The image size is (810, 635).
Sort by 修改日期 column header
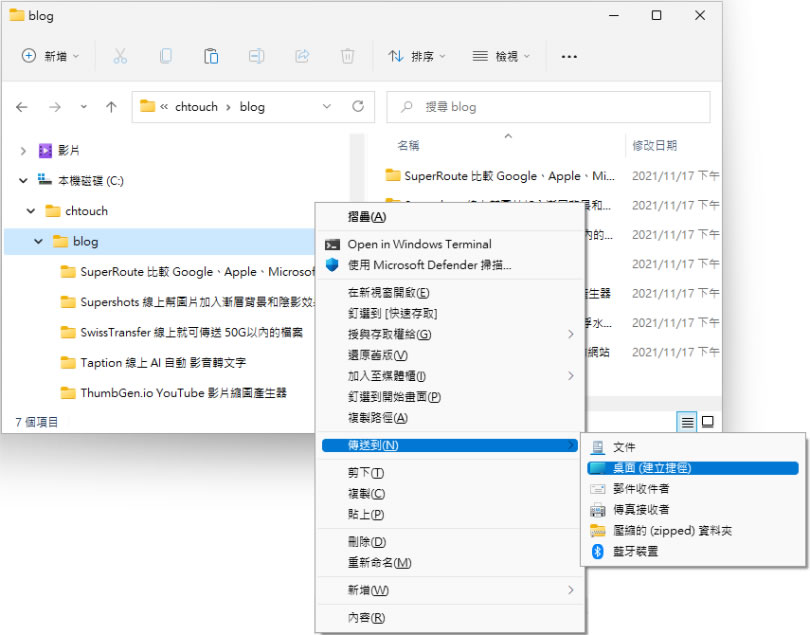tap(655, 146)
